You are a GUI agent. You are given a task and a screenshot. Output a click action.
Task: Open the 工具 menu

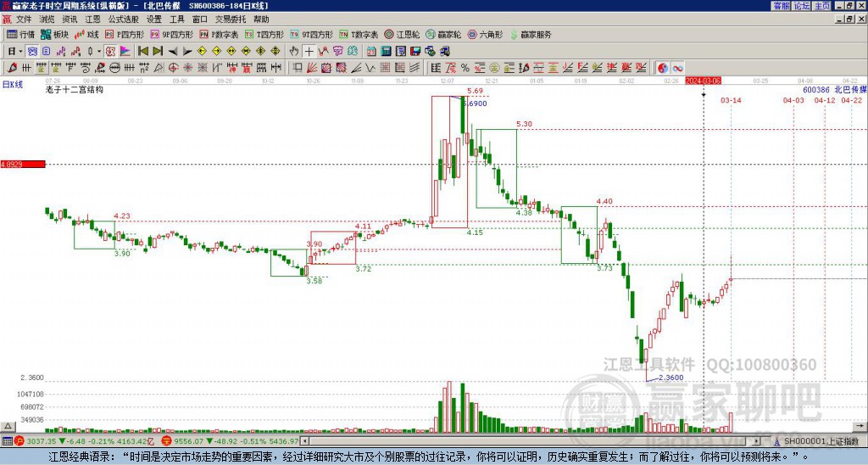(x=177, y=20)
